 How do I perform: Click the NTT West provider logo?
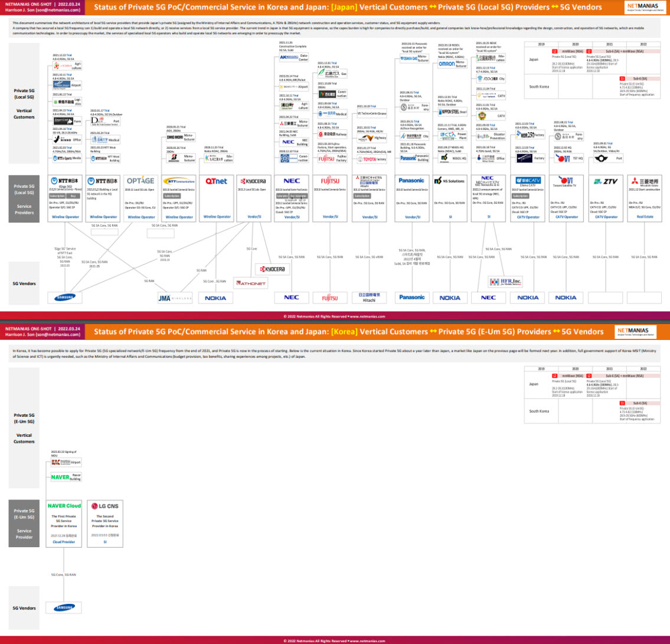coord(103,181)
